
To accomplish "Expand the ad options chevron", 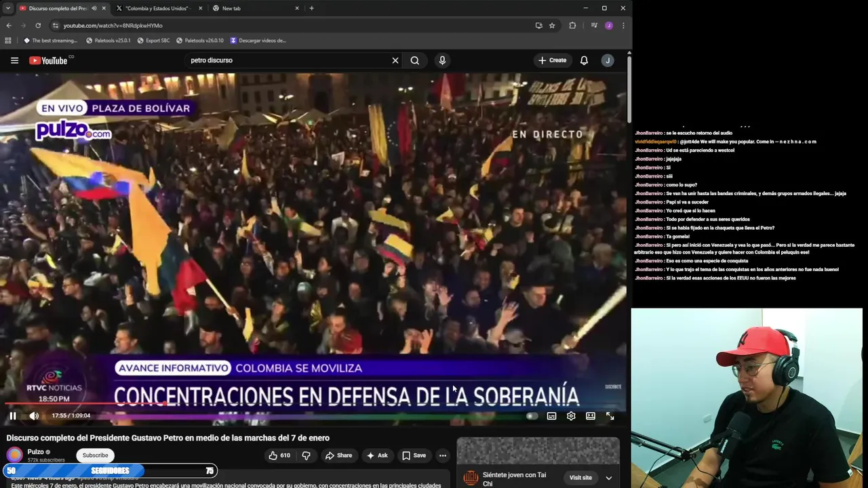I will coord(608,478).
